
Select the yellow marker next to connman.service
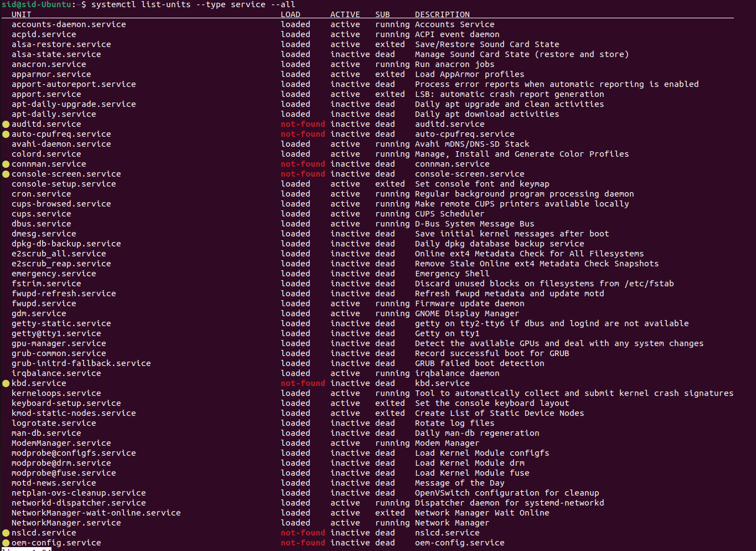point(6,164)
